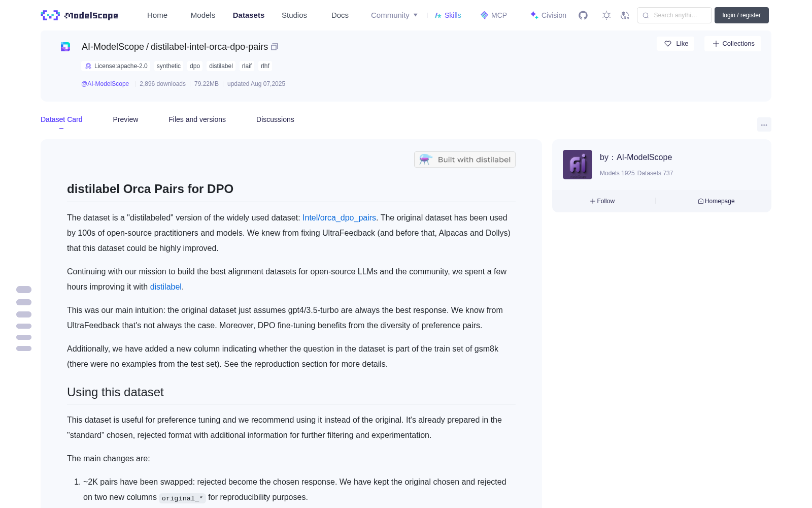
Task: Click the Built with distilabel badge
Action: click(x=465, y=160)
